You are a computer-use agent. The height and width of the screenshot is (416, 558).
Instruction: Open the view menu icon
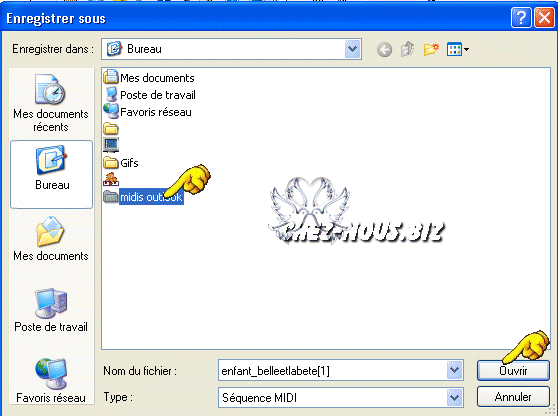click(x=458, y=49)
